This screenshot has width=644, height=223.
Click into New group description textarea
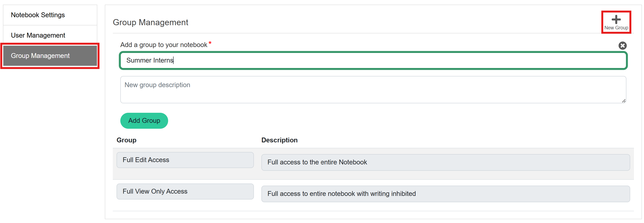[x=373, y=90]
